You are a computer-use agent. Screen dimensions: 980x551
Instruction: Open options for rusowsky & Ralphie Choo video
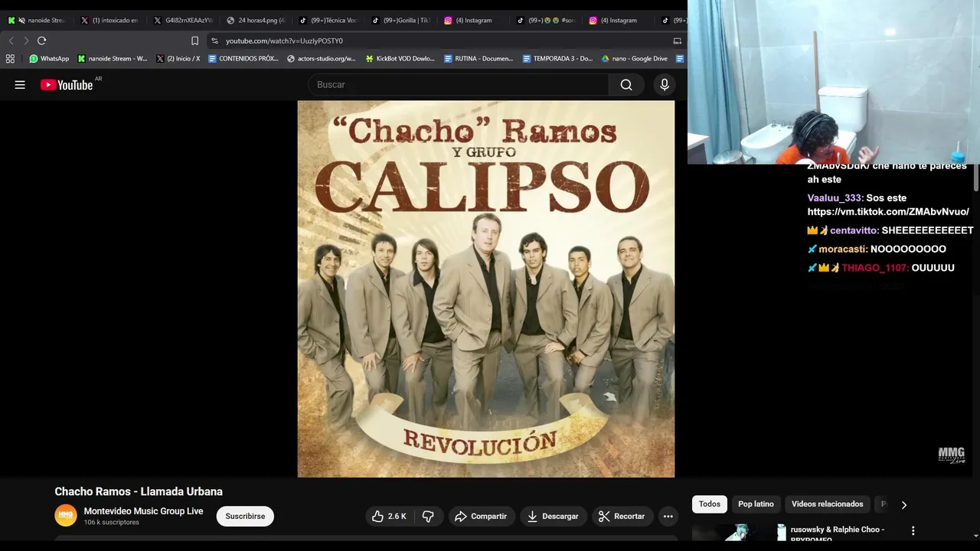[913, 530]
